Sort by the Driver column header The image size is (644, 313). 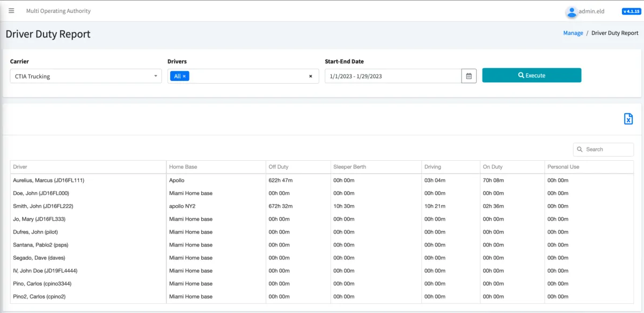coord(20,167)
